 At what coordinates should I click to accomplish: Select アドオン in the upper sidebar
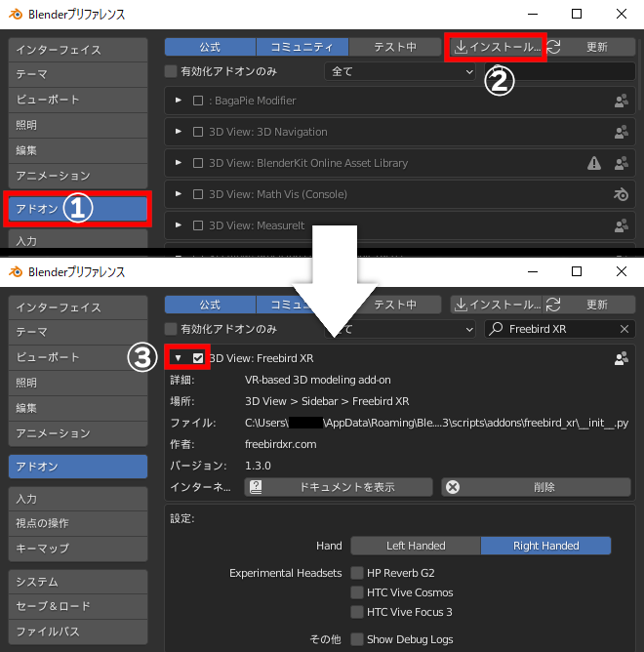[x=78, y=209]
